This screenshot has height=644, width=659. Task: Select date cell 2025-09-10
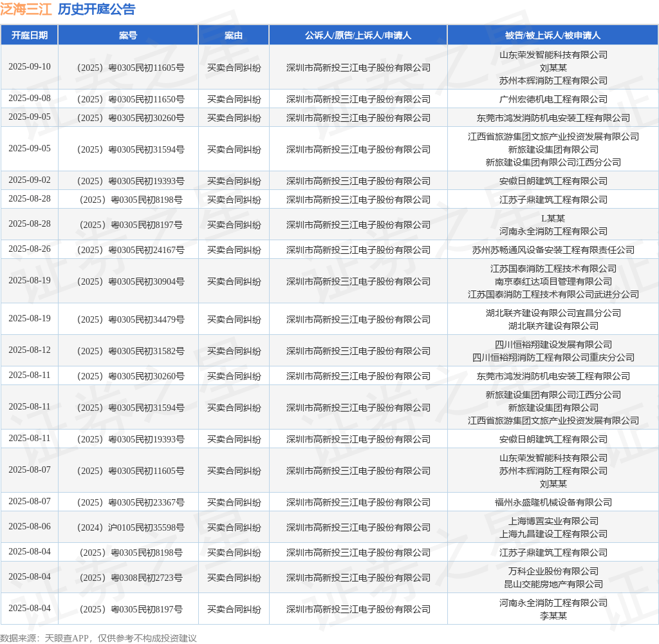[30, 67]
